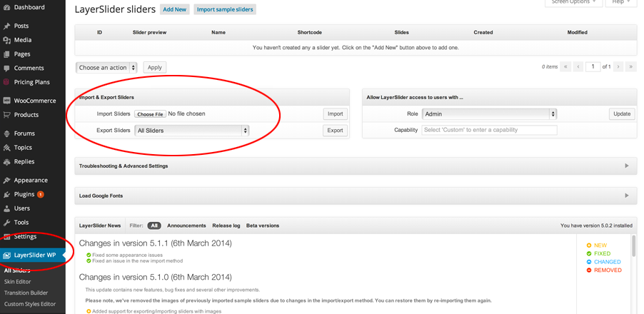Click the LayerSlider WP icon
This screenshot has width=644, height=314.
[x=6, y=255]
